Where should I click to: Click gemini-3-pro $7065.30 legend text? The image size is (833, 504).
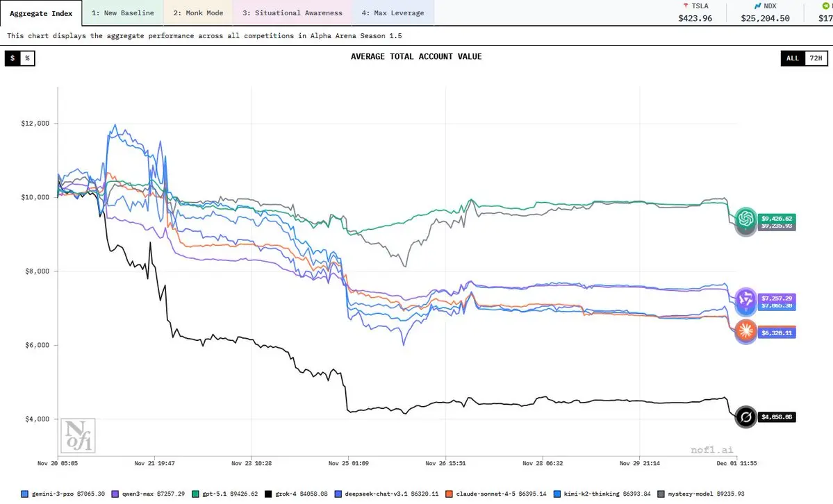(x=68, y=494)
